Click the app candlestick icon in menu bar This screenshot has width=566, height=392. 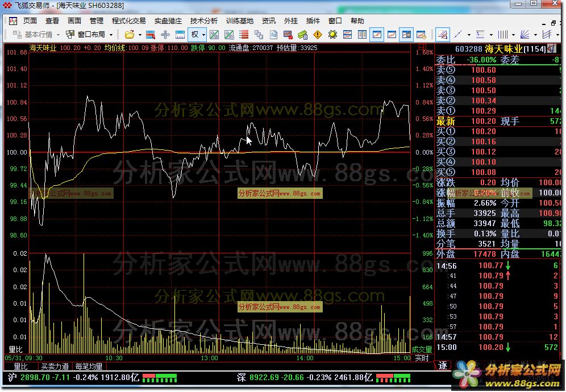13,21
